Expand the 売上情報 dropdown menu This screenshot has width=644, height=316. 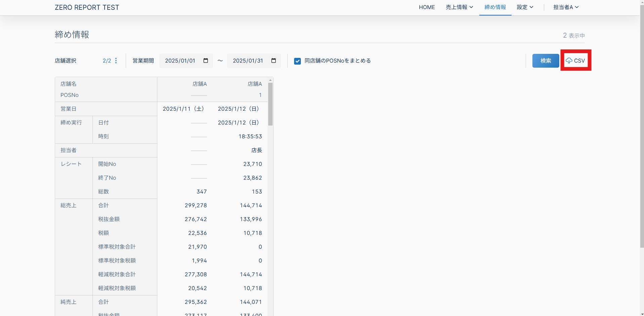[459, 7]
